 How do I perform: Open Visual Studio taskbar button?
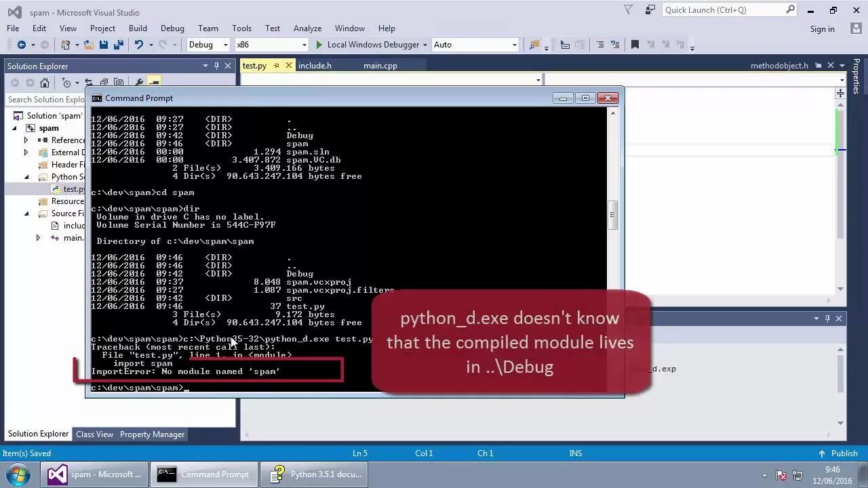pyautogui.click(x=94, y=474)
